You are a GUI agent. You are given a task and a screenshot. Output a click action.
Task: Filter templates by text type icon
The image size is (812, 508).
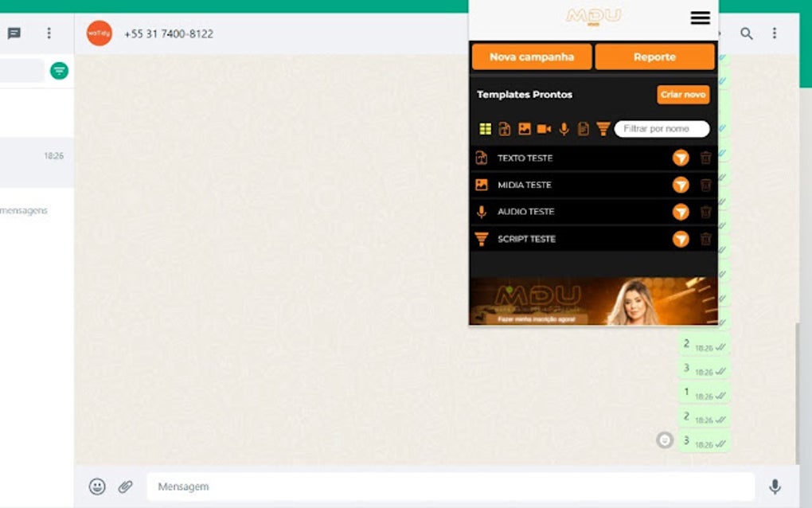coord(505,128)
